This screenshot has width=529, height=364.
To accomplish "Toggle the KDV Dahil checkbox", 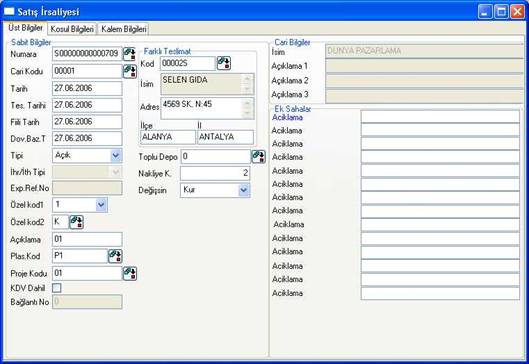I will click(57, 288).
